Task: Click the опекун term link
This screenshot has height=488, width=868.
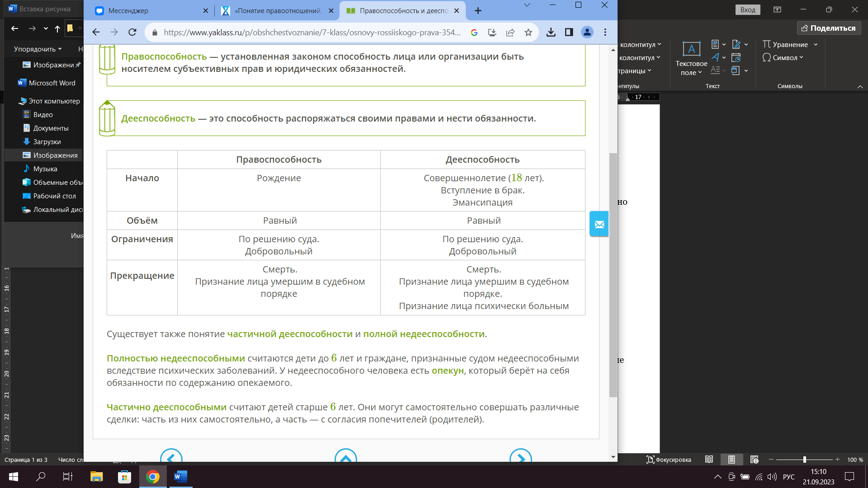Action: (x=448, y=371)
